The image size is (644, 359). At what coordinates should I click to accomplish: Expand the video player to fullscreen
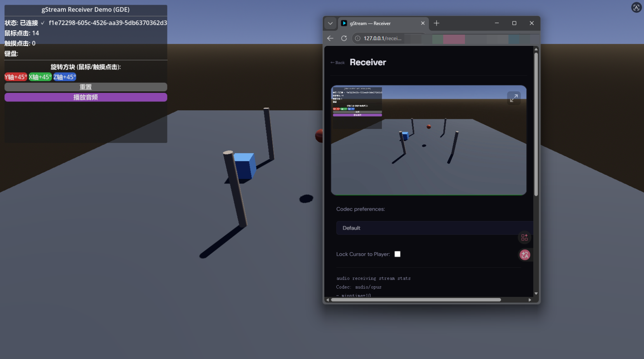coord(514,98)
